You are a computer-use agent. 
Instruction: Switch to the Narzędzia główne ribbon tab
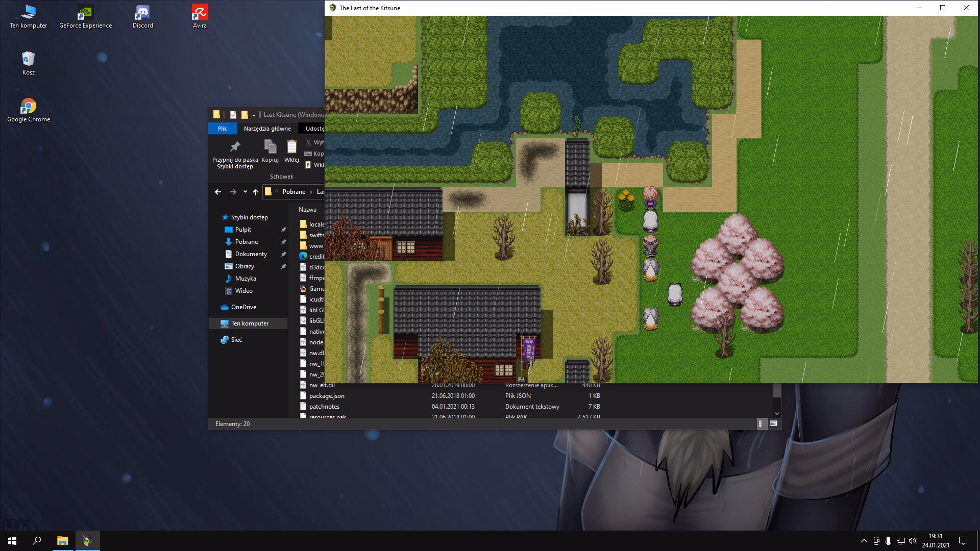click(267, 129)
